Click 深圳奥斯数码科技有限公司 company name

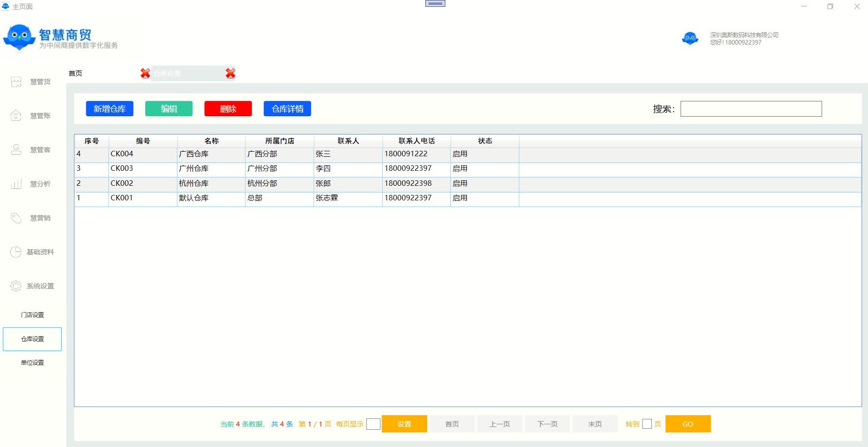(745, 35)
